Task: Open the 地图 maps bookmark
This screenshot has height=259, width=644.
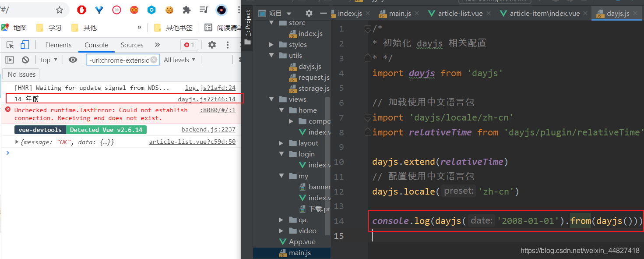Action: [14, 28]
